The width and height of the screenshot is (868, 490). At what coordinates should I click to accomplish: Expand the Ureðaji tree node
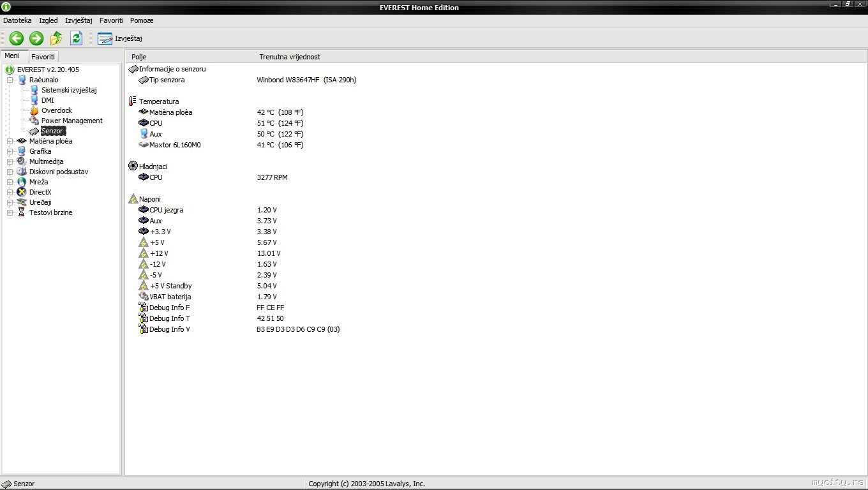(10, 202)
